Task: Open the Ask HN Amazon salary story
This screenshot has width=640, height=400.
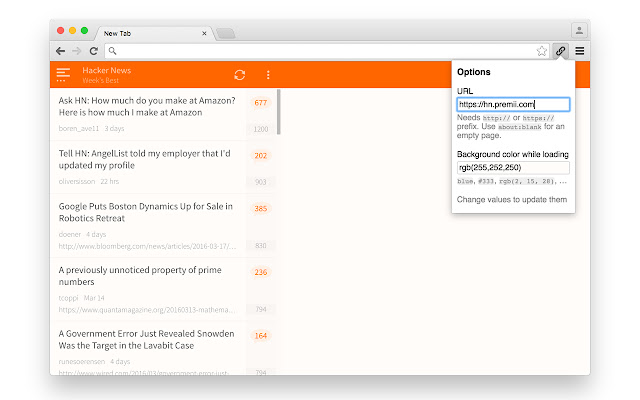Action: coord(147,107)
